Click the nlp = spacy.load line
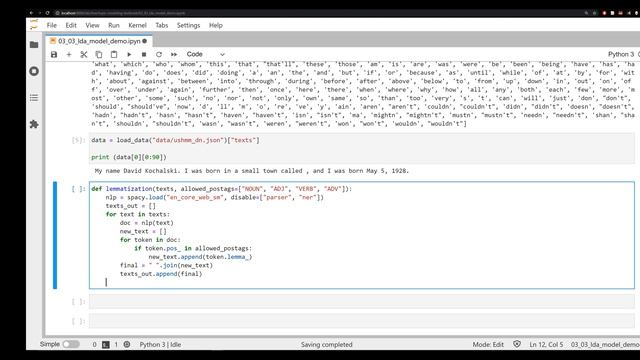This screenshot has height=360, width=640. pyautogui.click(x=214, y=197)
